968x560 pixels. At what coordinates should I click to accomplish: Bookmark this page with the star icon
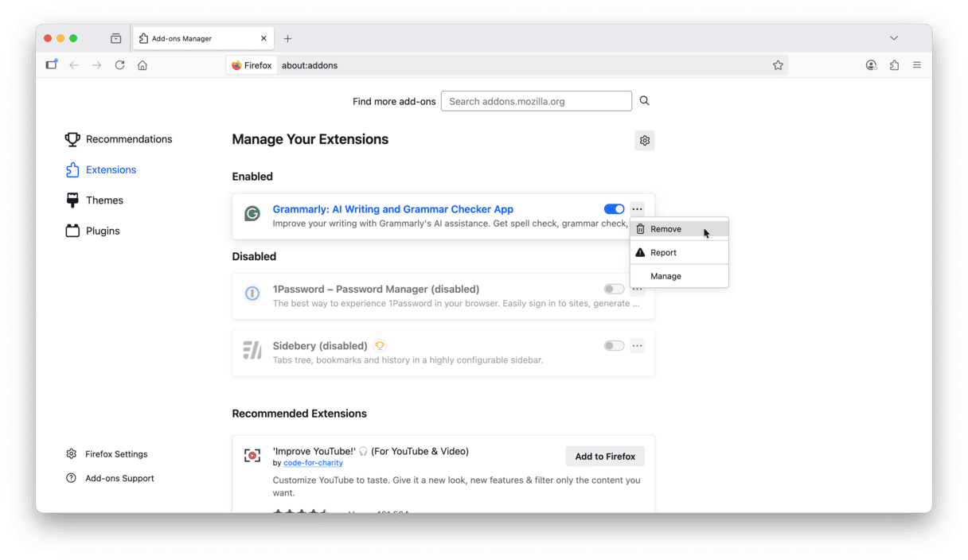point(778,65)
